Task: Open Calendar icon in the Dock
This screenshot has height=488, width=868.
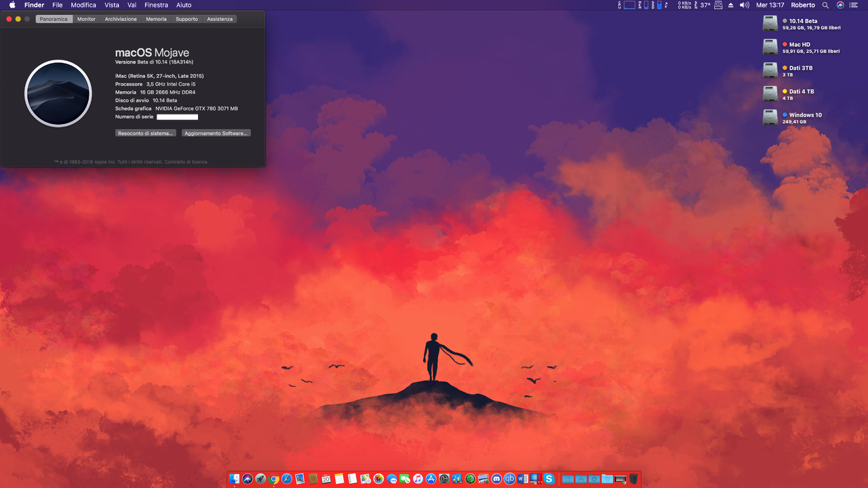Action: pos(326,479)
